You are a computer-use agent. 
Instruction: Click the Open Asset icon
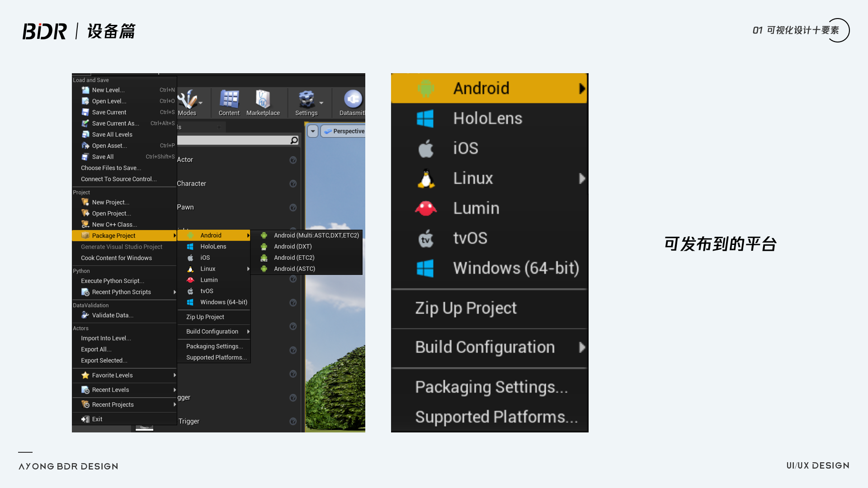pyautogui.click(x=85, y=145)
